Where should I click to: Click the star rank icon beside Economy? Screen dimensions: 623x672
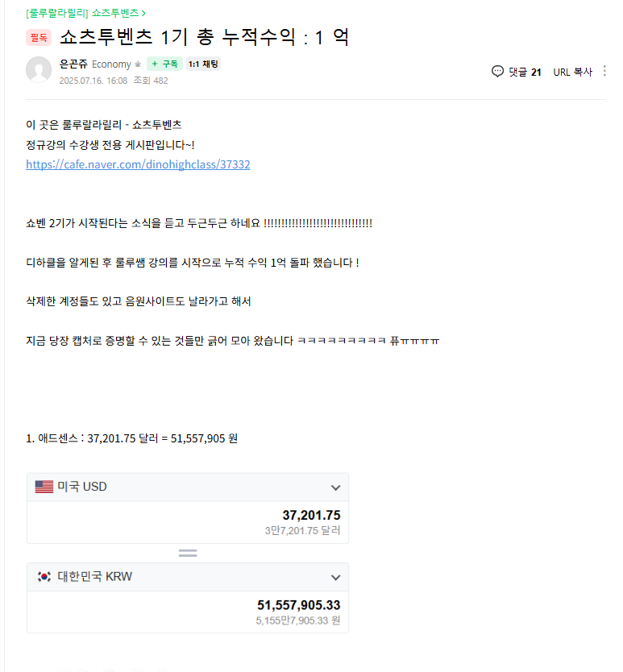click(138, 64)
